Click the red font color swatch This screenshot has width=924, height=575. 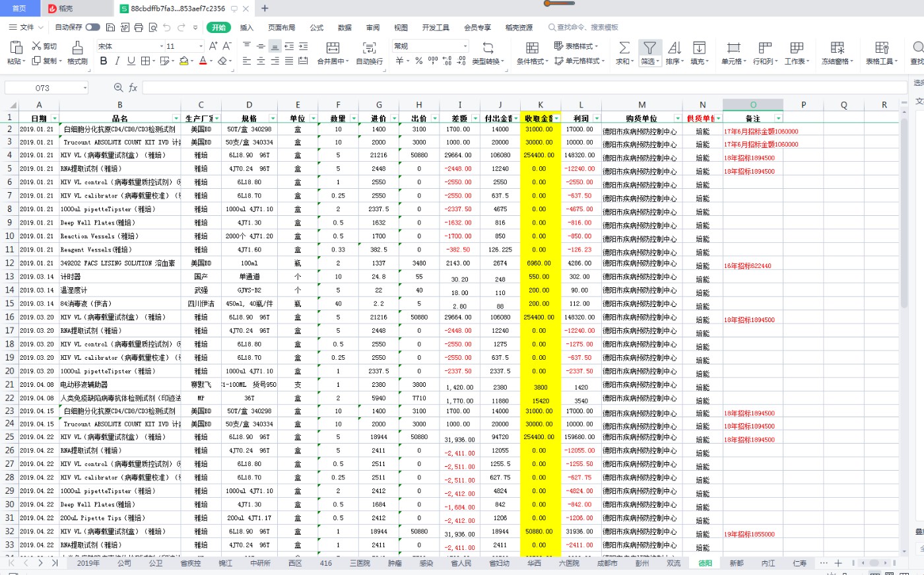203,61
